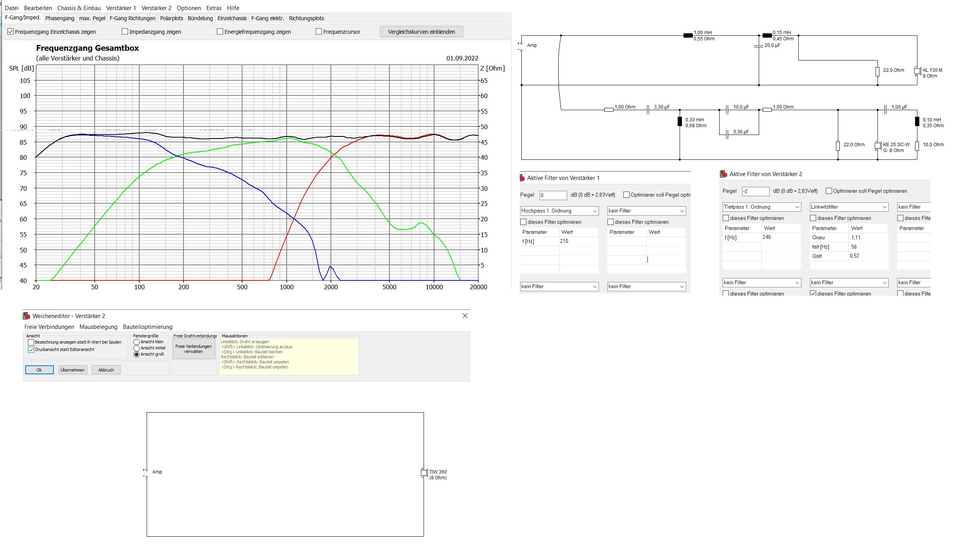Uncheck Druckansicht statt Editoransicht

tap(31, 350)
